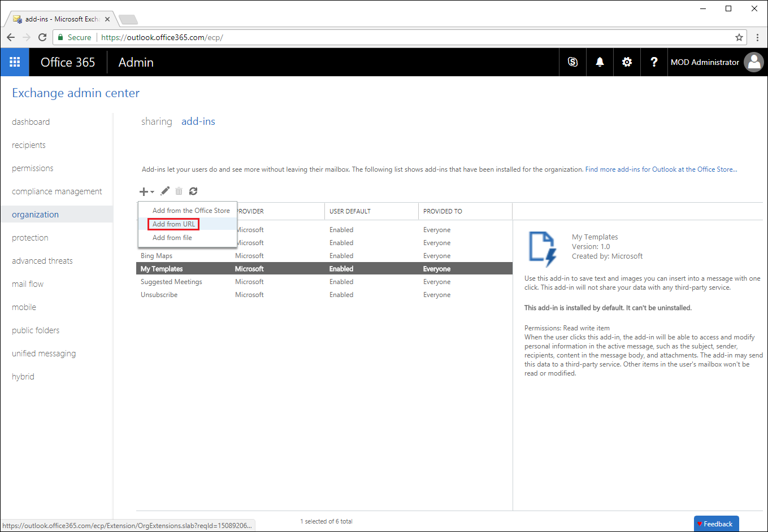Image resolution: width=768 pixels, height=532 pixels.
Task: Close the add-ins browser tab
Action: point(107,19)
